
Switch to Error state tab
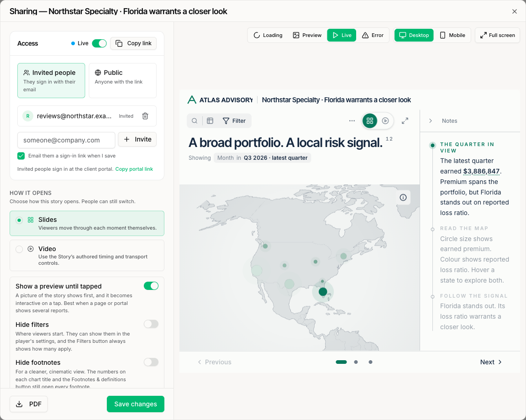[x=373, y=35]
